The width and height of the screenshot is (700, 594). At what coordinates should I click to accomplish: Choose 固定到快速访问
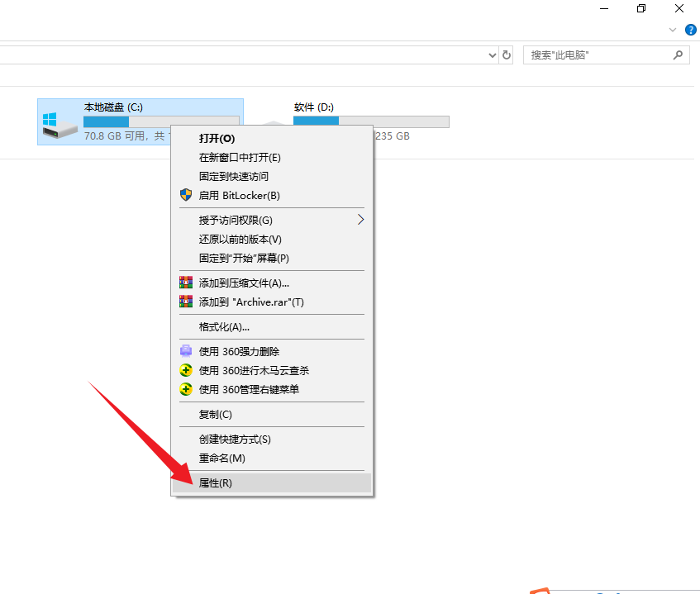click(x=272, y=176)
